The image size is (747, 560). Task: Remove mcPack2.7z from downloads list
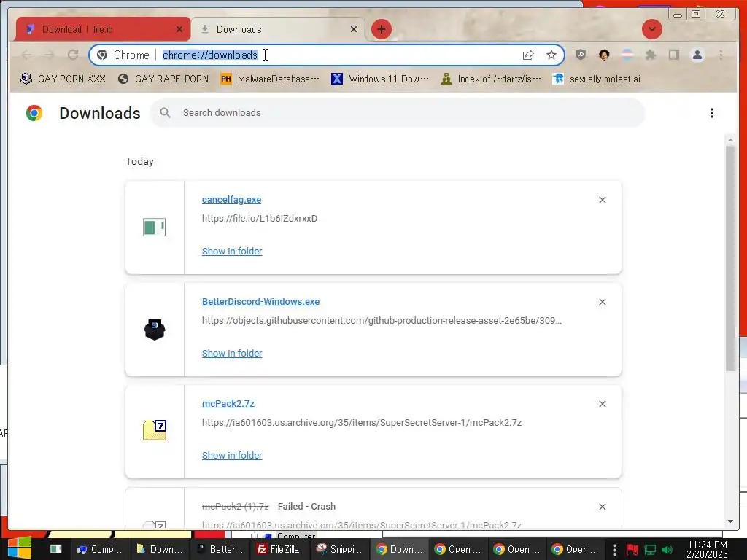tap(602, 404)
